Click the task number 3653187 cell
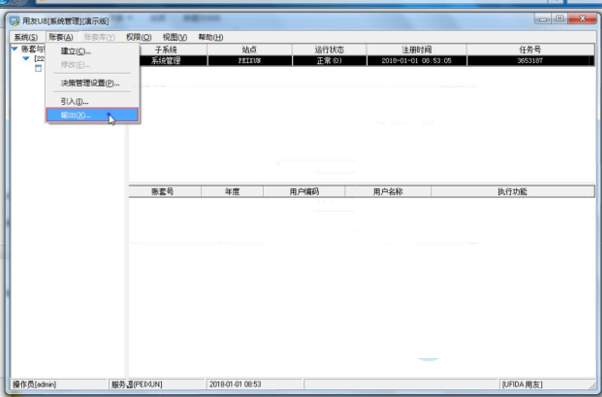 pyautogui.click(x=530, y=61)
